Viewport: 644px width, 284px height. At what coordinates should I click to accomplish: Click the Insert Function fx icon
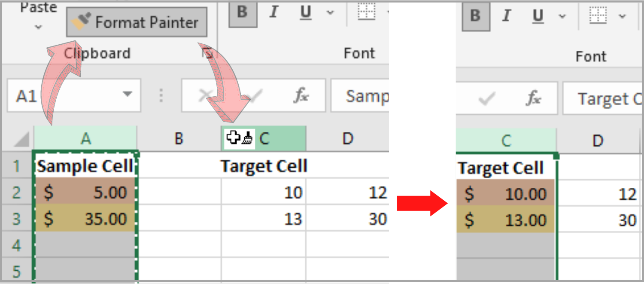coord(302,95)
